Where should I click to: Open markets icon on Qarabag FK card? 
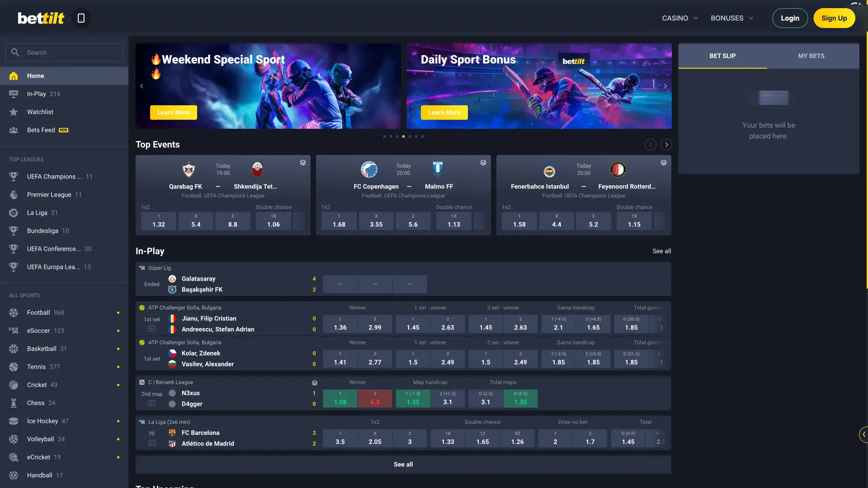(x=303, y=163)
